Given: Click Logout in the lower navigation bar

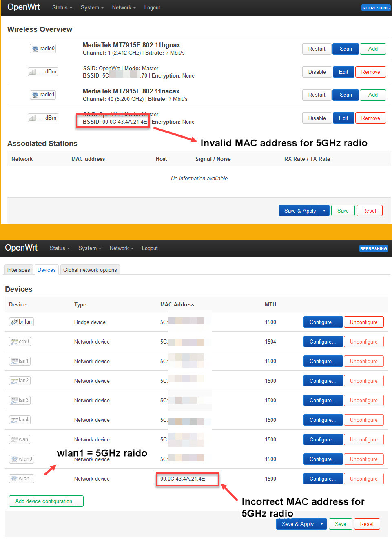Looking at the screenshot, I should pos(150,248).
